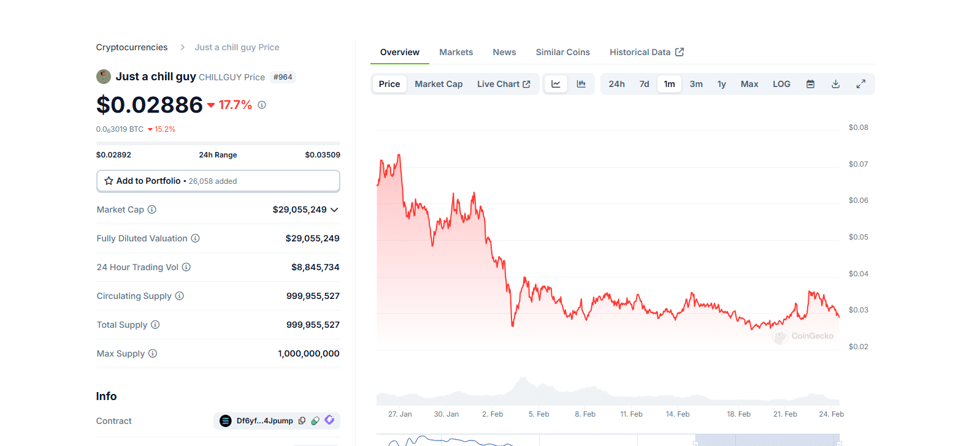Go to Cryptocurrencies breadcrumb link
This screenshot has height=446, width=980.
point(132,47)
